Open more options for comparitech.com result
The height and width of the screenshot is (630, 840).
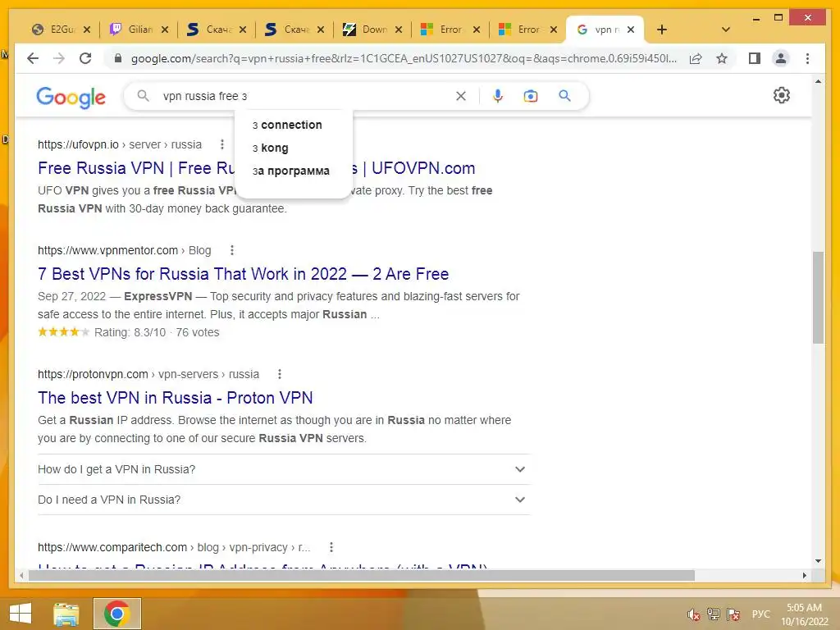tap(331, 547)
